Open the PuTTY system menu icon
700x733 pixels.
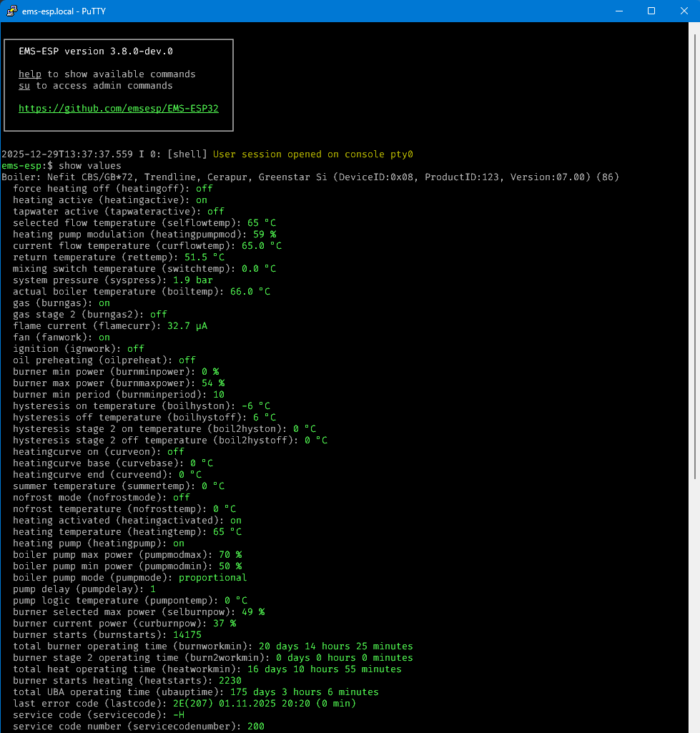pos(12,11)
